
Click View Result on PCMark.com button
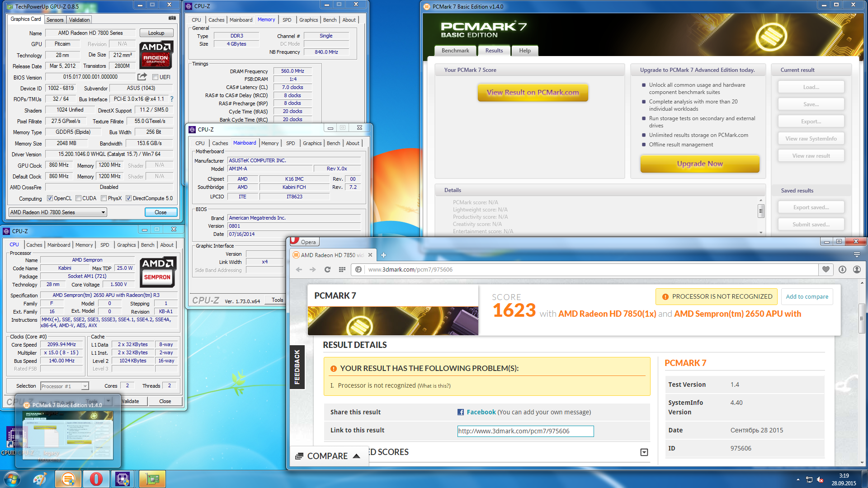click(533, 92)
